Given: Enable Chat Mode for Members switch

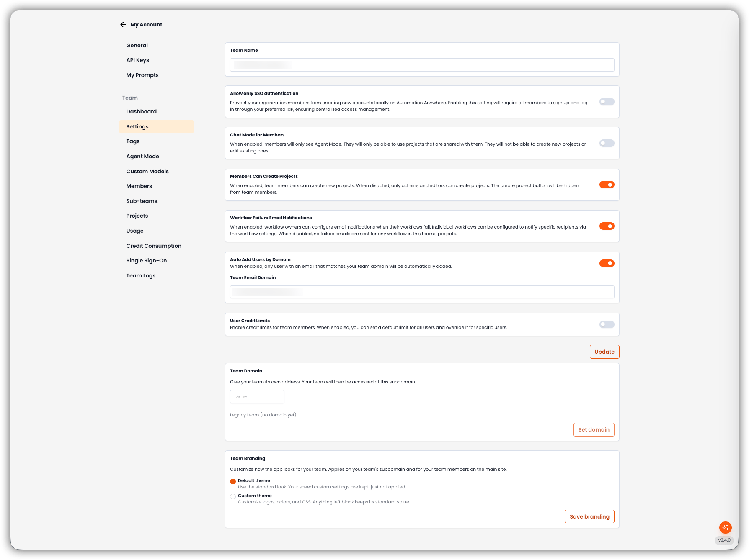Looking at the screenshot, I should (x=607, y=143).
